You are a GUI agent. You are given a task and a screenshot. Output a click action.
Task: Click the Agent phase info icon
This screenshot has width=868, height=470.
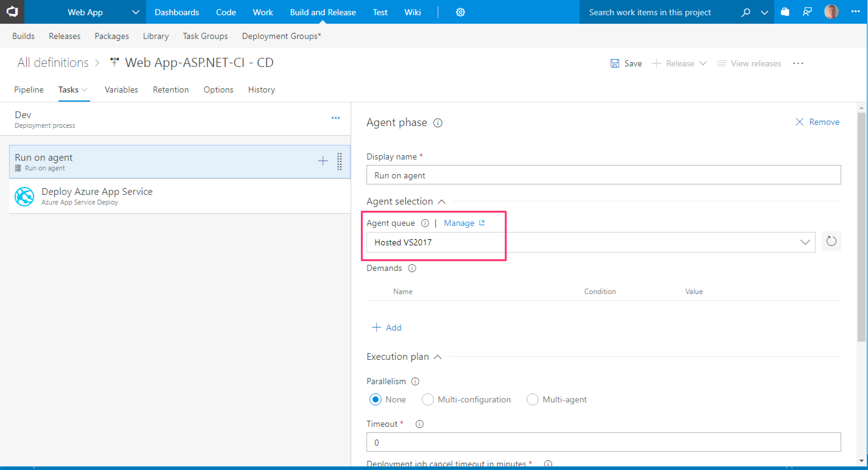point(438,123)
